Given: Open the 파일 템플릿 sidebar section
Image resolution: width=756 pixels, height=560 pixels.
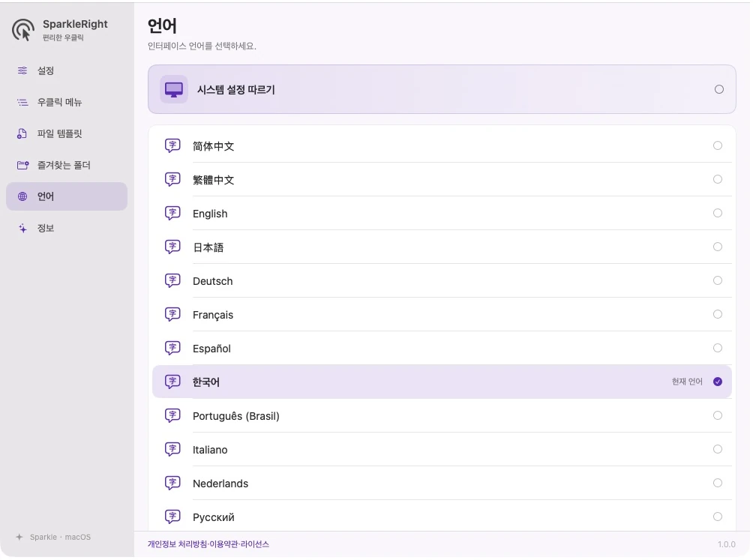Looking at the screenshot, I should click(x=67, y=133).
